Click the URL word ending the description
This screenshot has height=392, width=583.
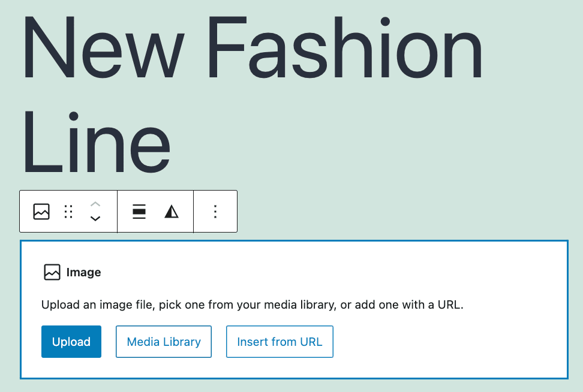pos(450,304)
